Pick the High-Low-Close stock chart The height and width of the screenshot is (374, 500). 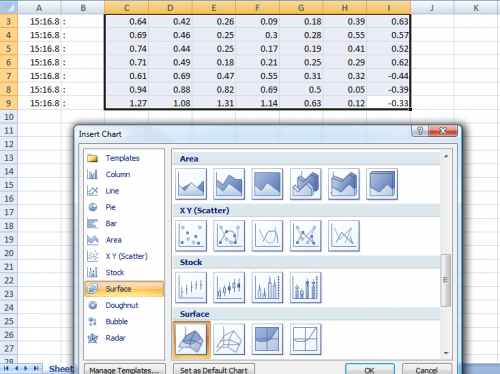(191, 287)
